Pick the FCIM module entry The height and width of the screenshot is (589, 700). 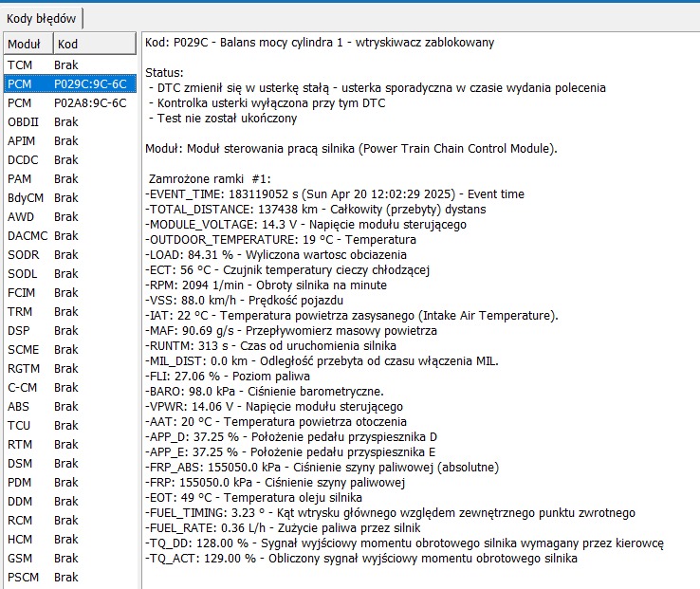point(68,292)
